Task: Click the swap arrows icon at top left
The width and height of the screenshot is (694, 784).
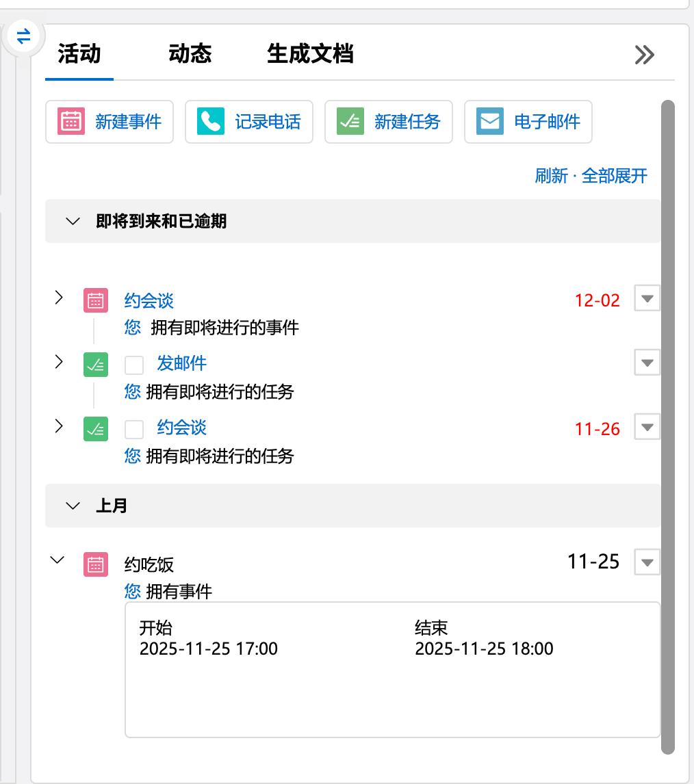Action: (24, 36)
